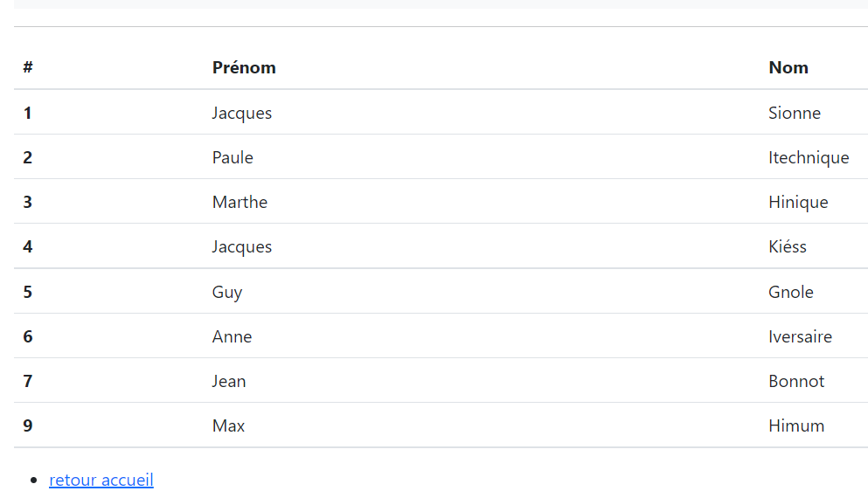Screen dimensions: 868x491
Task: Click first name Jean
Action: pos(229,381)
